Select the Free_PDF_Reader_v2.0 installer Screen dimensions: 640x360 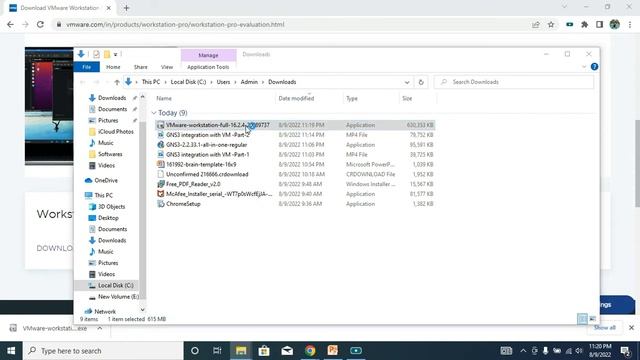(296, 184)
